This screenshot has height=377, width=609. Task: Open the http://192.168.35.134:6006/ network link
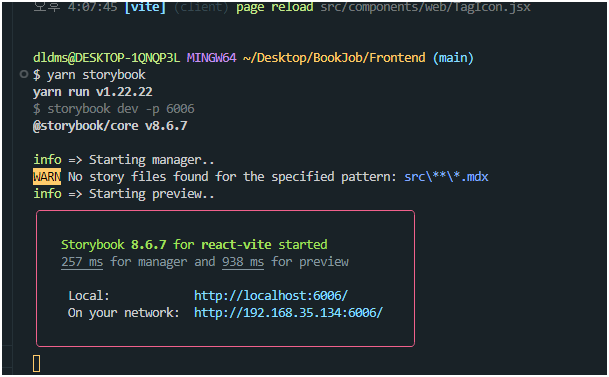coord(288,313)
